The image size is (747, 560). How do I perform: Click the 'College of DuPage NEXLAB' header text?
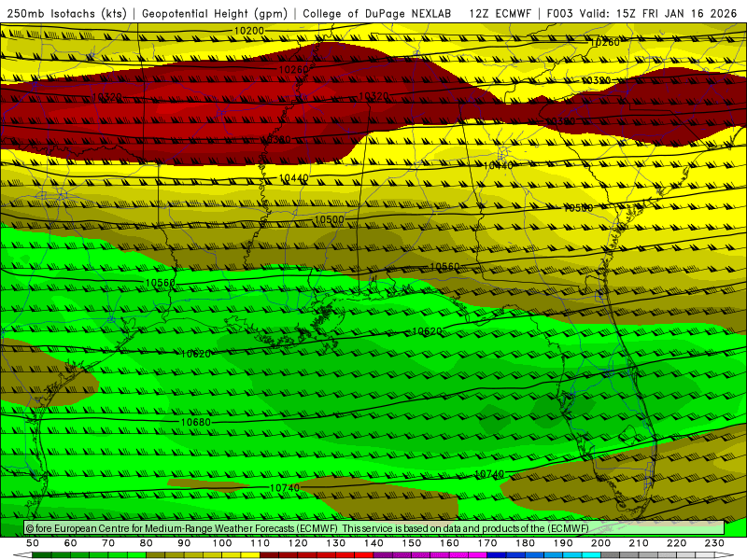pyautogui.click(x=377, y=13)
